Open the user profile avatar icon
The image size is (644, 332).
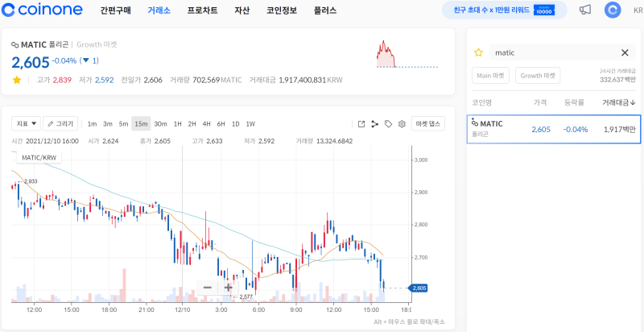[613, 10]
